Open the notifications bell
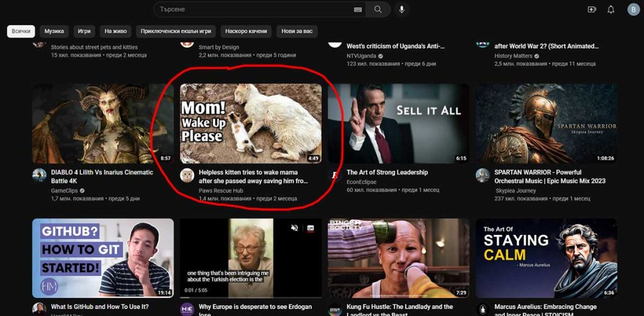 click(x=611, y=9)
